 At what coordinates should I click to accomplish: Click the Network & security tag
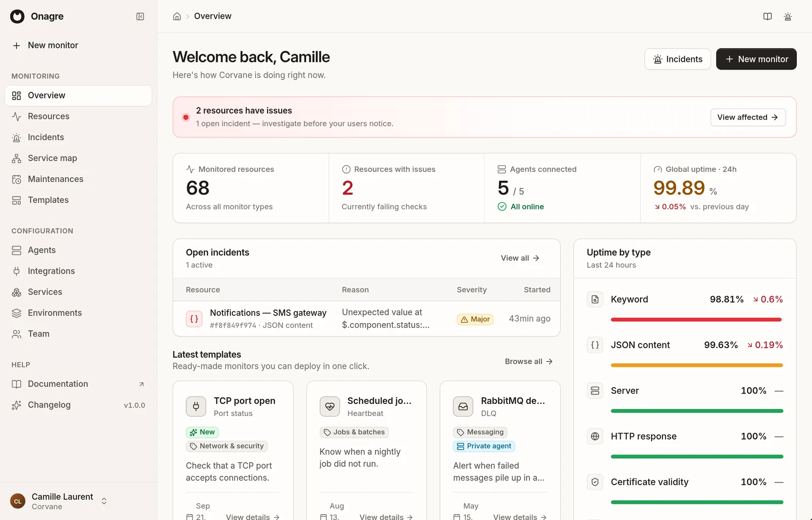(x=227, y=446)
